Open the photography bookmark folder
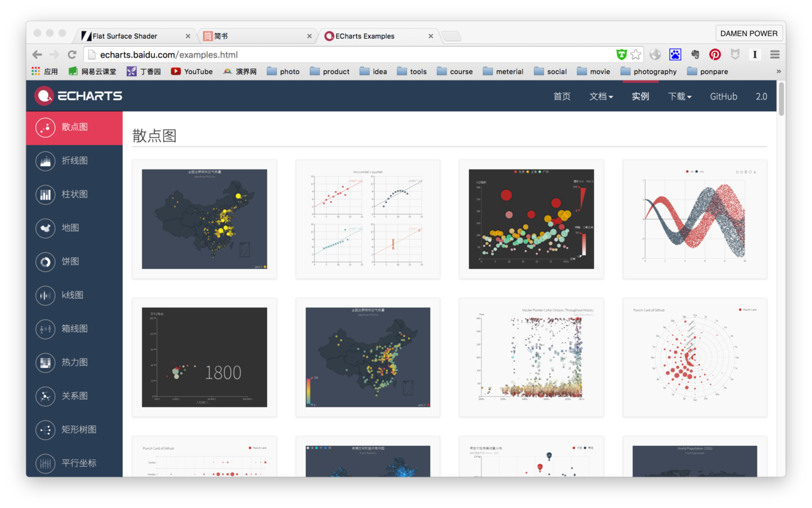This screenshot has width=812, height=508. pyautogui.click(x=648, y=71)
